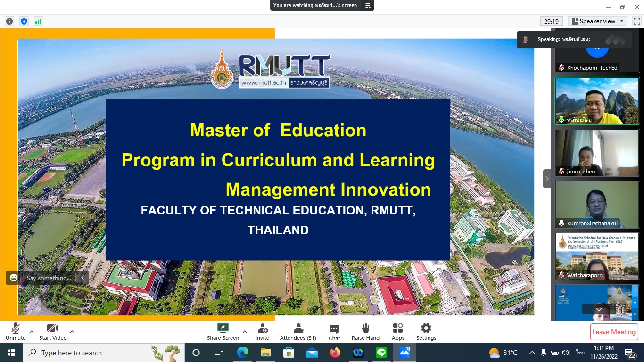Click the Speaking notification banner
The width and height of the screenshot is (644, 362).
coord(574,40)
